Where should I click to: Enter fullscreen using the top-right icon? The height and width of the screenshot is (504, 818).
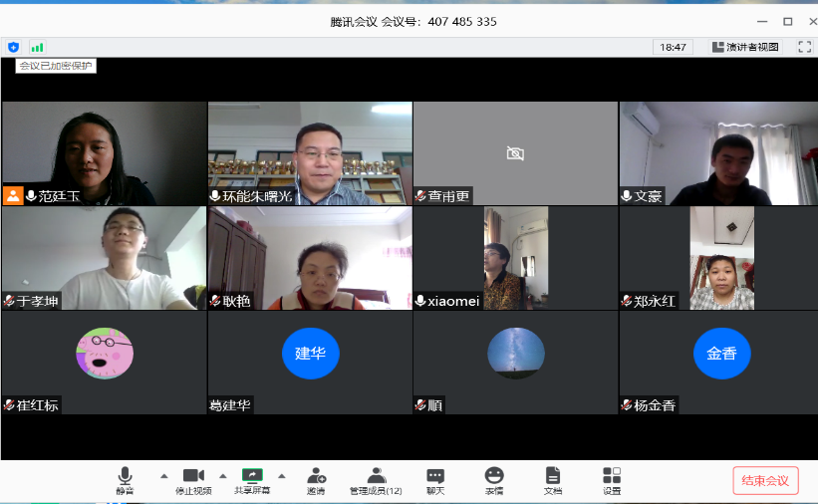[804, 47]
